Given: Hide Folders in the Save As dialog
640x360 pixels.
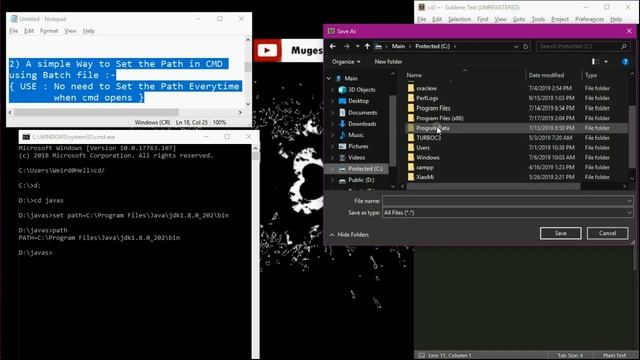Looking at the screenshot, I should coord(349,235).
